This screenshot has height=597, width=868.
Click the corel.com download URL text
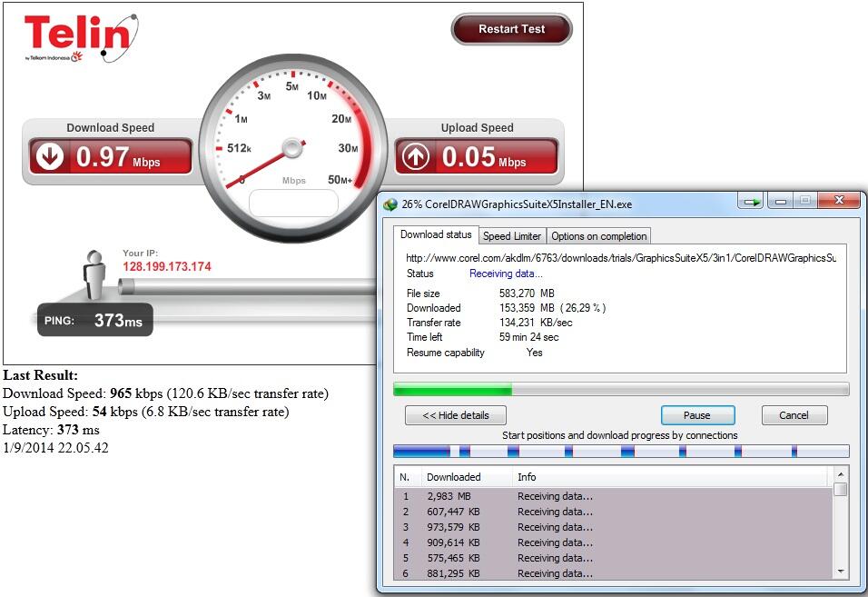point(621,257)
